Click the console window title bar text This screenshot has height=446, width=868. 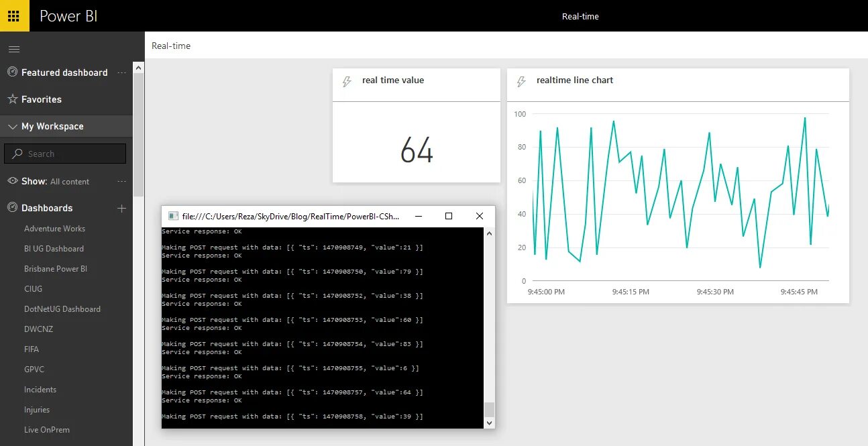click(x=290, y=216)
